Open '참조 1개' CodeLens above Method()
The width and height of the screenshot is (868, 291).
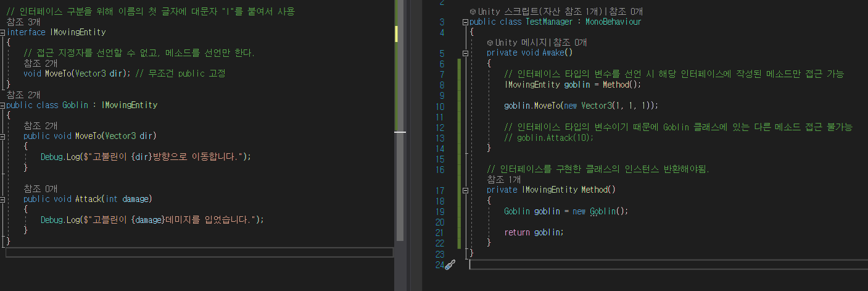tap(504, 179)
